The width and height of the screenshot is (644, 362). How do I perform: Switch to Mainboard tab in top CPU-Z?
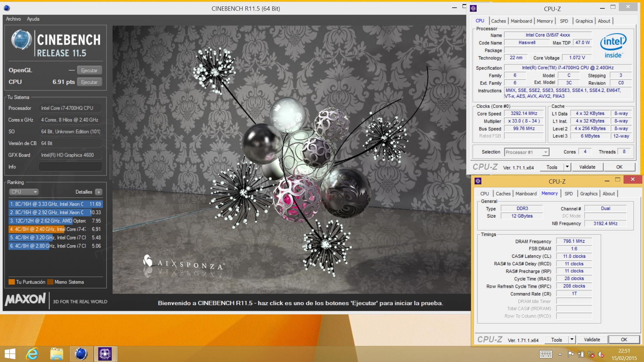(521, 21)
